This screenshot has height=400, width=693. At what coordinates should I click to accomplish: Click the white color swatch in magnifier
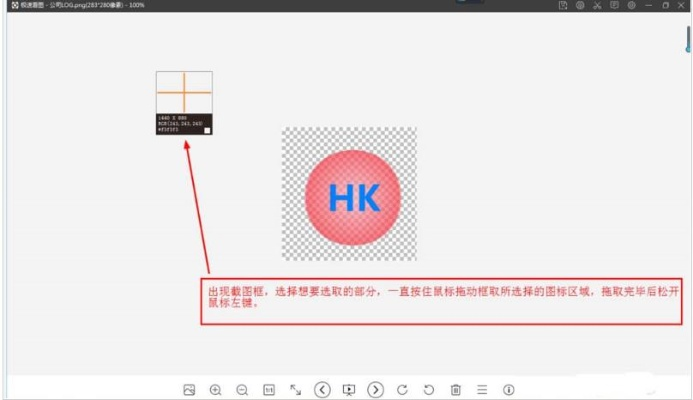pos(207,130)
